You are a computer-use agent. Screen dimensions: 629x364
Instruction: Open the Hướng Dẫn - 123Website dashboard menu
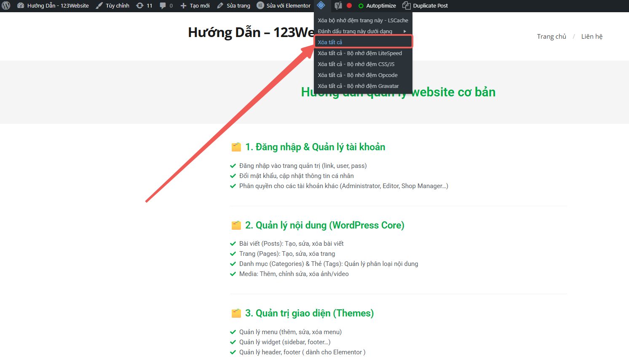(x=53, y=6)
